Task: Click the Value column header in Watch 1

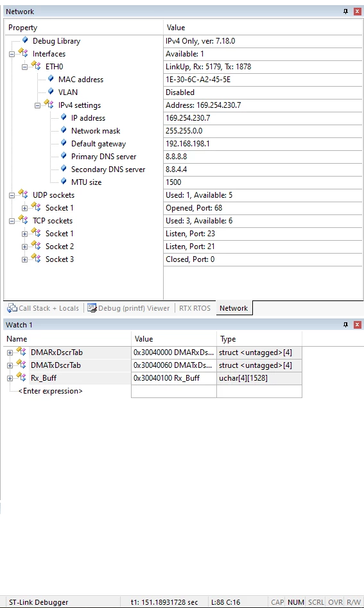Action: (174, 339)
